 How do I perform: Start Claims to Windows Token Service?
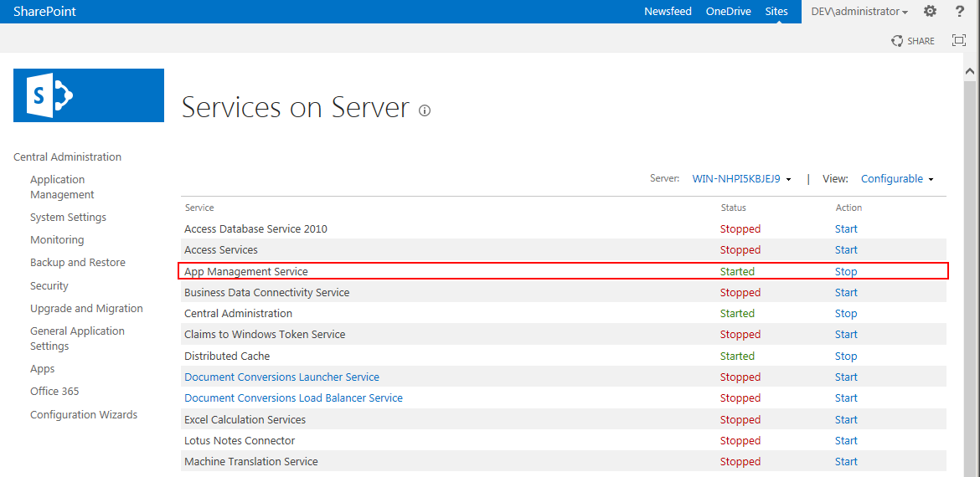point(846,334)
